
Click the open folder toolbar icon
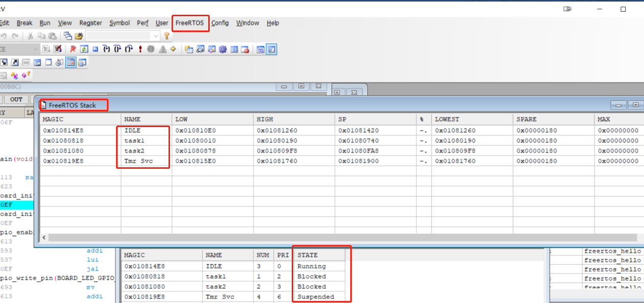coord(79,36)
